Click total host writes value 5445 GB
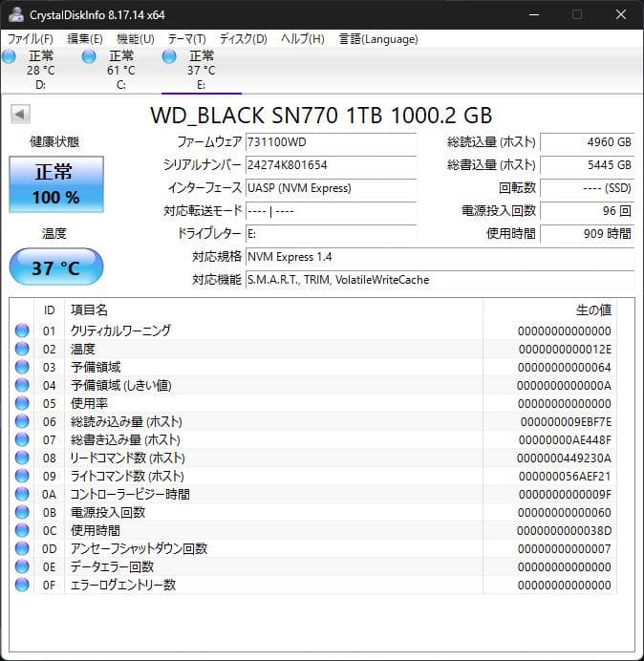 587,165
